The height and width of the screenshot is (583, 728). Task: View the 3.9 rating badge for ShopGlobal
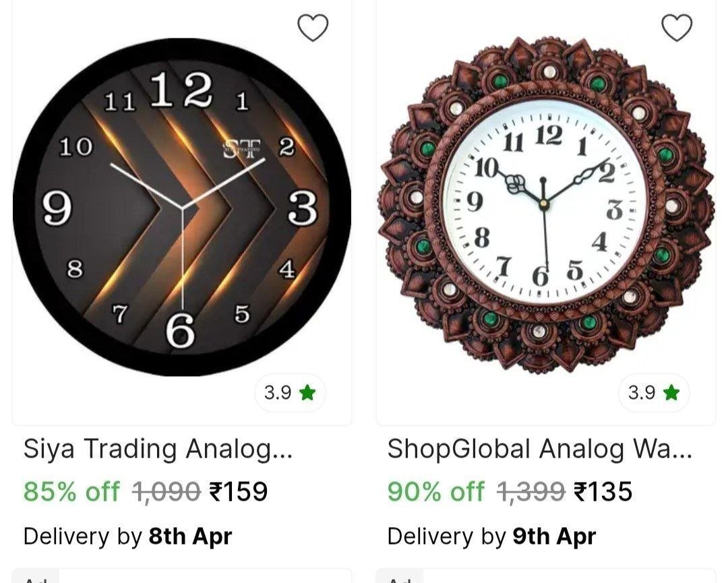click(654, 393)
